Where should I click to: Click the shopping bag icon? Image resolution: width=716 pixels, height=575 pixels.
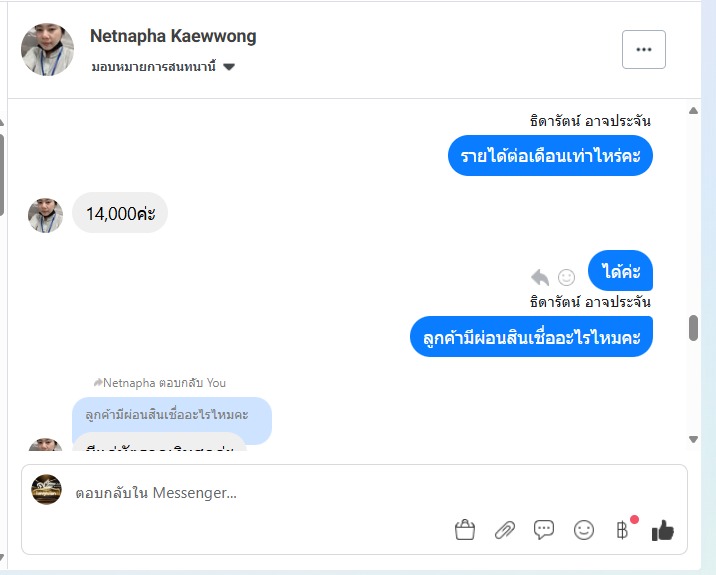[x=464, y=530]
